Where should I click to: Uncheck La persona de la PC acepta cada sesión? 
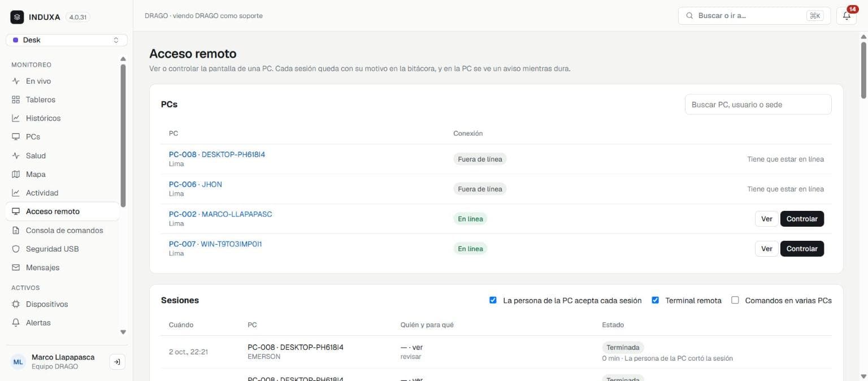(x=493, y=300)
